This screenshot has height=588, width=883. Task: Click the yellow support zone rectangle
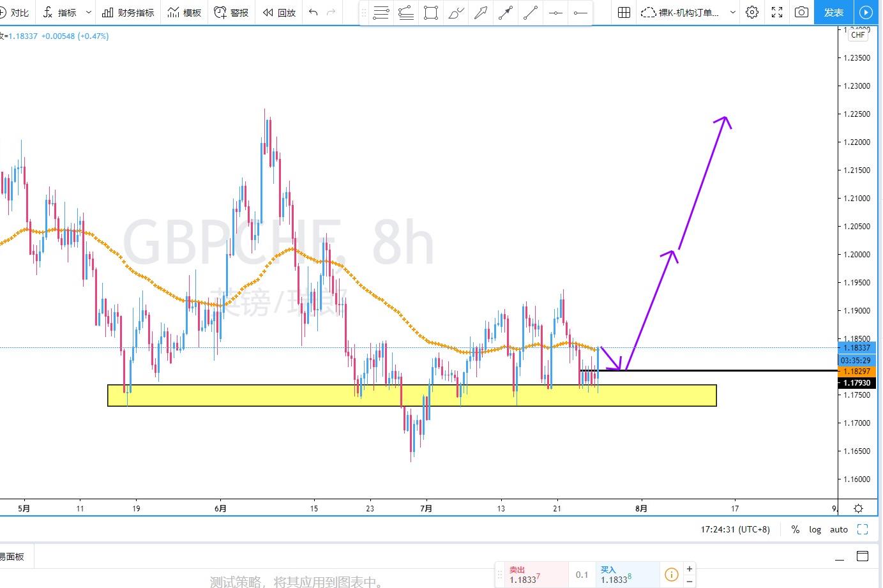tap(412, 395)
